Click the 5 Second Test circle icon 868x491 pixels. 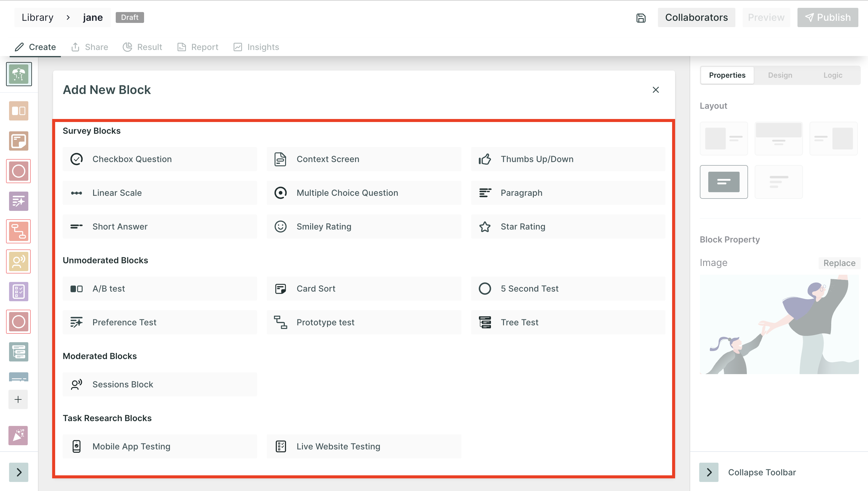pos(485,289)
